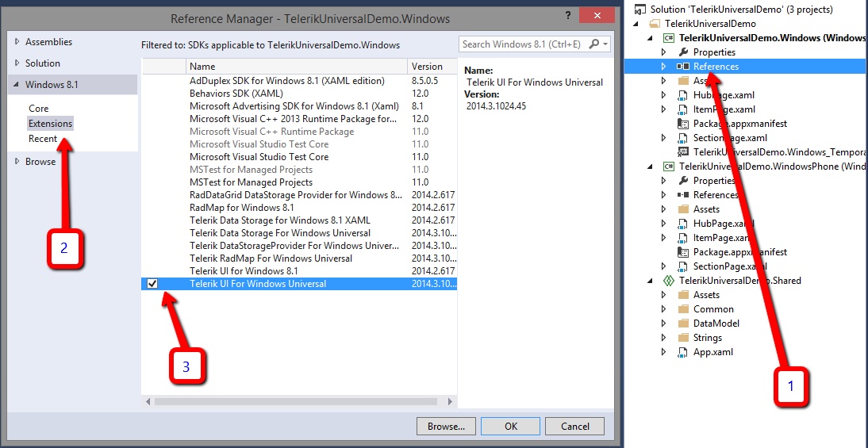This screenshot has width=868, height=448.
Task: Click the DataModel folder icon
Action: (683, 324)
